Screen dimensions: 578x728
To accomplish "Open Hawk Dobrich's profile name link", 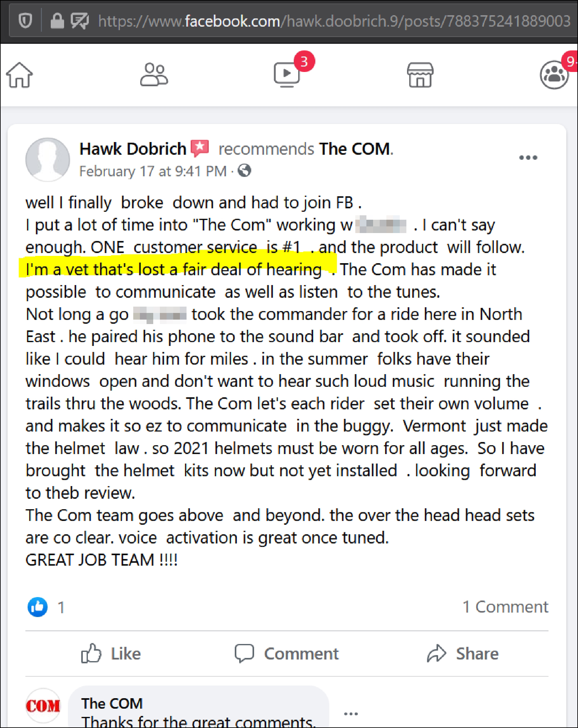I will [x=133, y=149].
